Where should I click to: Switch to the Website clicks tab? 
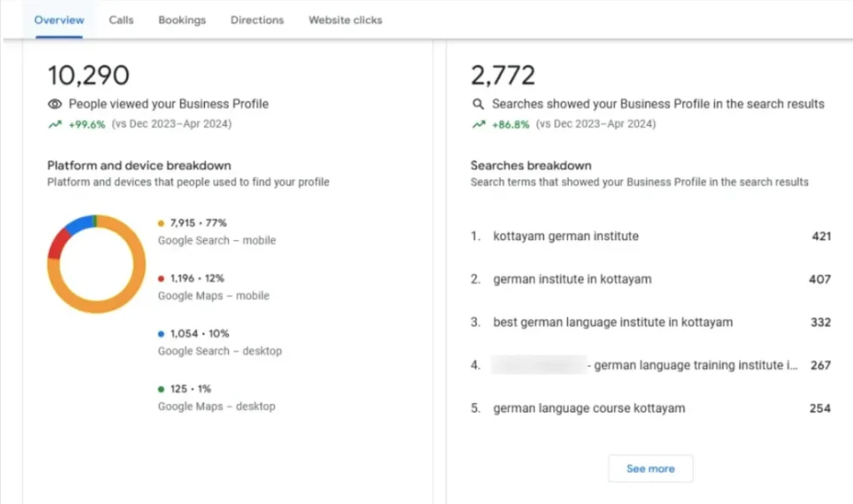coord(344,20)
